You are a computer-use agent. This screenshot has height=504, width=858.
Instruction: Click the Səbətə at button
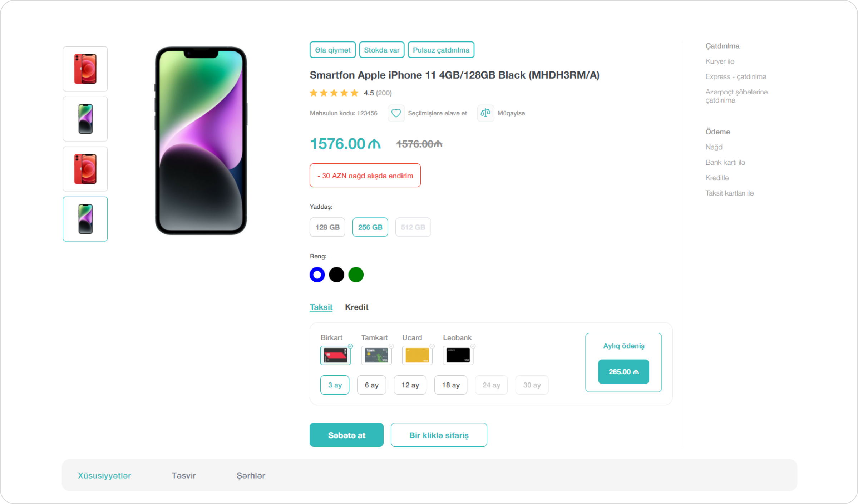coord(346,435)
